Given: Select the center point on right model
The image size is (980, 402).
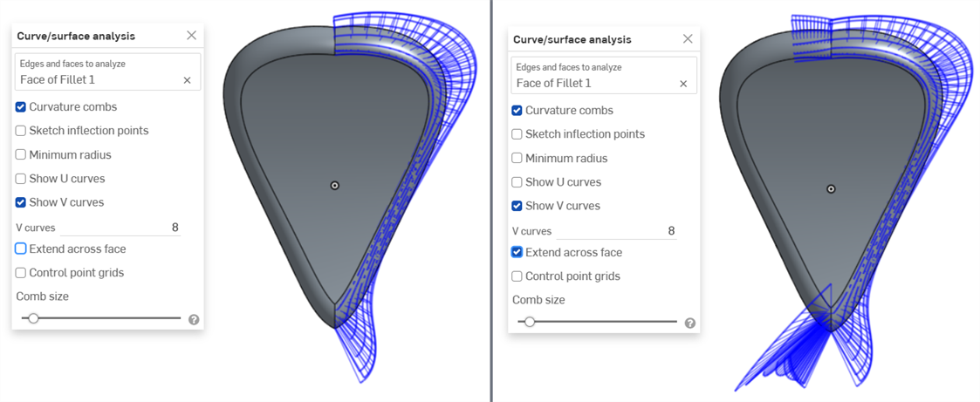Looking at the screenshot, I should click(x=831, y=188).
